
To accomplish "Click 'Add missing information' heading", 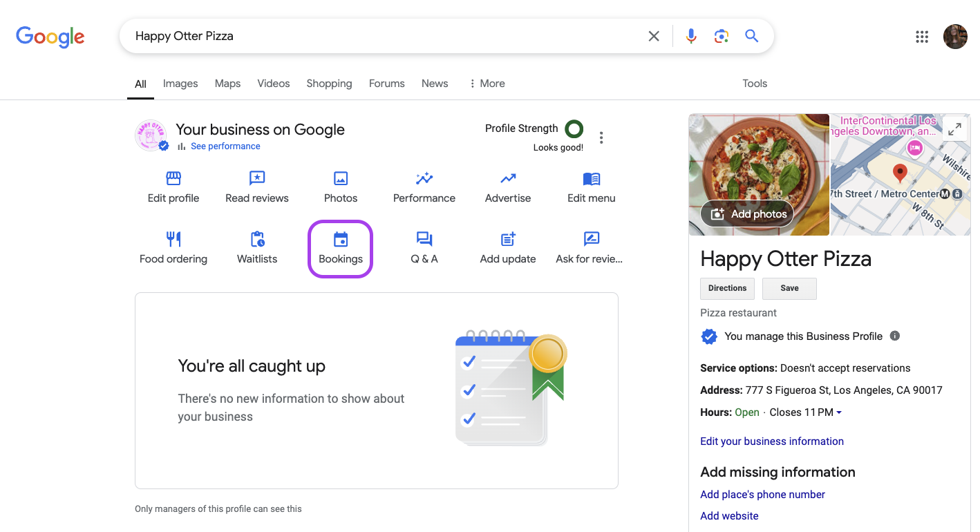I will point(778,473).
